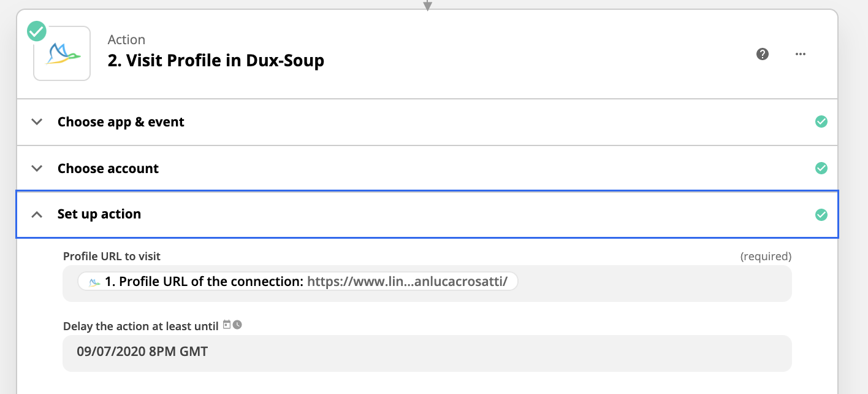Open the help question mark icon
The height and width of the screenshot is (394, 868).
[x=763, y=54]
